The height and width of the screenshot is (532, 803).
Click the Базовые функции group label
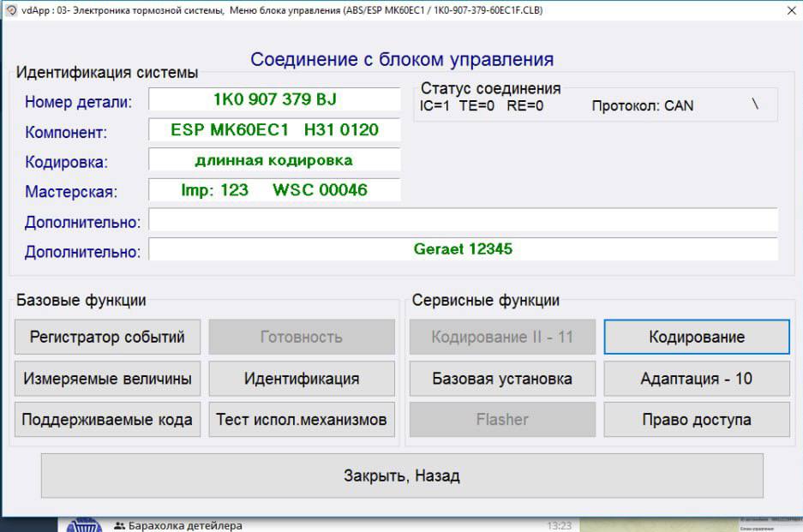[81, 300]
